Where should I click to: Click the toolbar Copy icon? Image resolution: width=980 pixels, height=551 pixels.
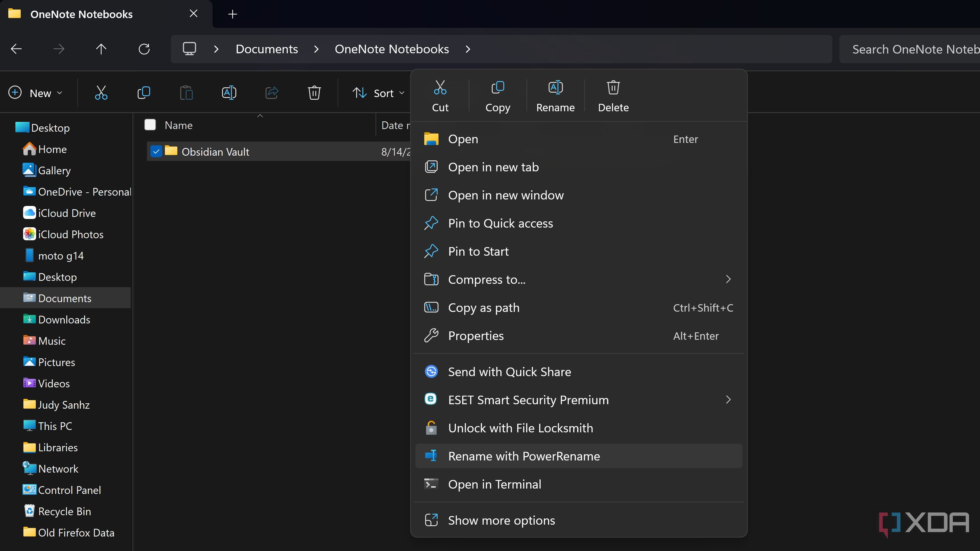point(144,93)
